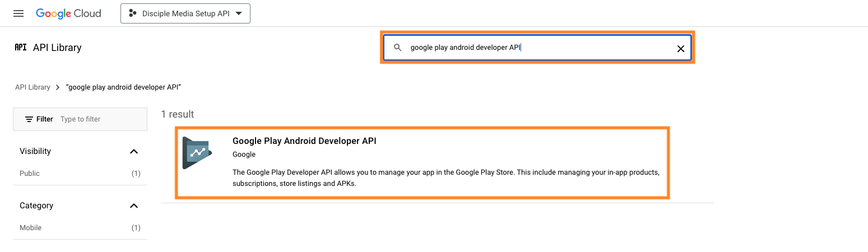Open Disciple Media Setup API project dropdown arrow
868x252 pixels.
coord(239,13)
